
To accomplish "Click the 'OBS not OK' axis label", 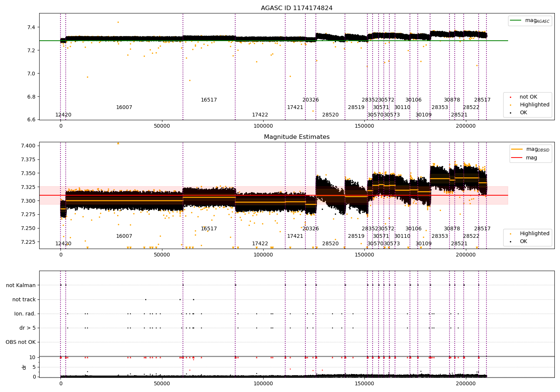I will [21, 342].
